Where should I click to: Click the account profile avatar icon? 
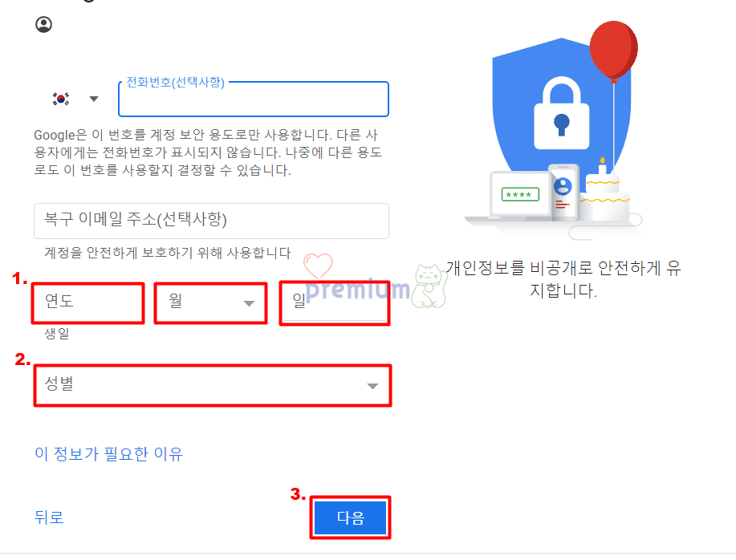(x=44, y=24)
